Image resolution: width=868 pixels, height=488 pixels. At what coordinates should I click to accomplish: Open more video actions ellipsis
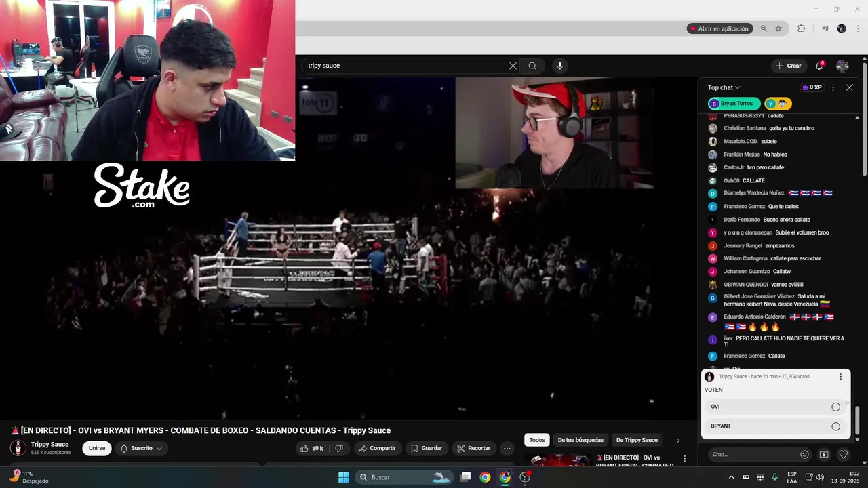click(x=507, y=448)
